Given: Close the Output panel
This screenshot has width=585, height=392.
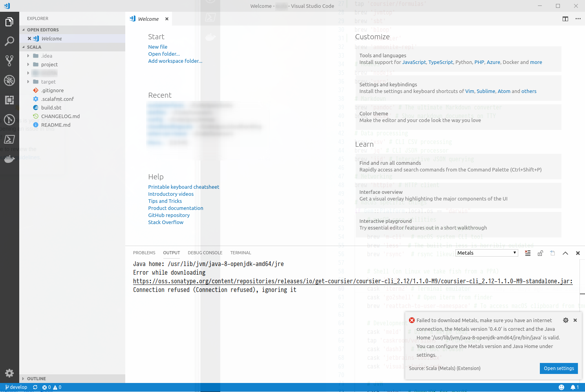Looking at the screenshot, I should (578, 253).
